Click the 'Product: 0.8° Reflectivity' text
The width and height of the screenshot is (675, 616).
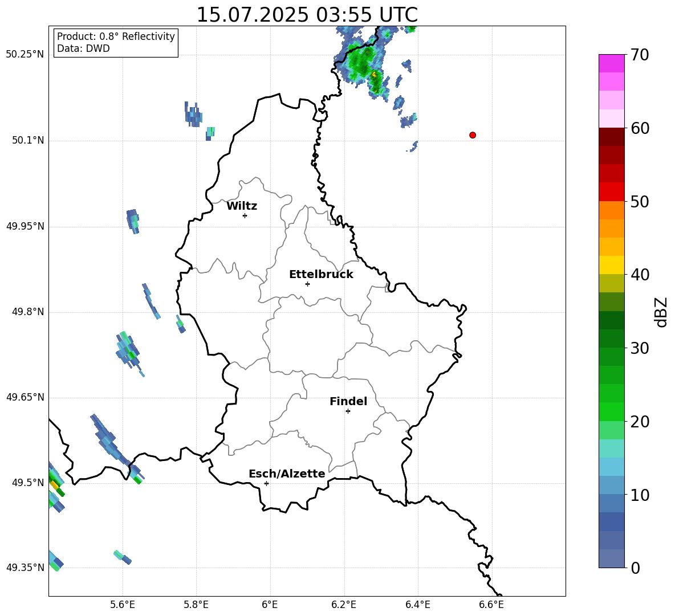(x=116, y=36)
